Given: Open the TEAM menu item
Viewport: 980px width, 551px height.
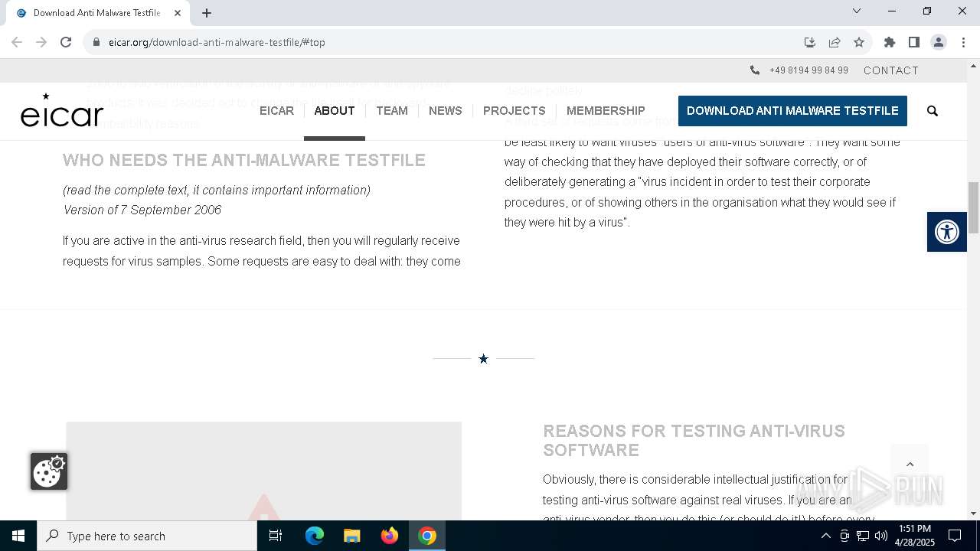Looking at the screenshot, I should [392, 111].
